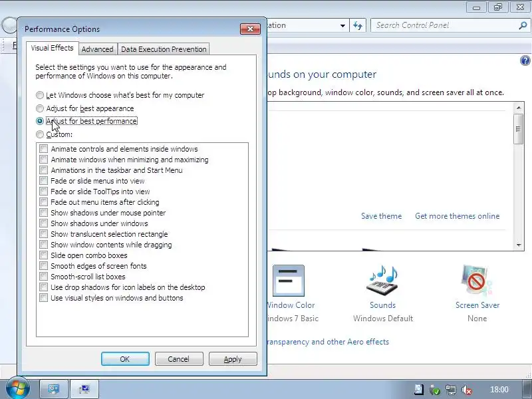Open the Screen Saver icon
532x399 pixels.
pos(476,280)
